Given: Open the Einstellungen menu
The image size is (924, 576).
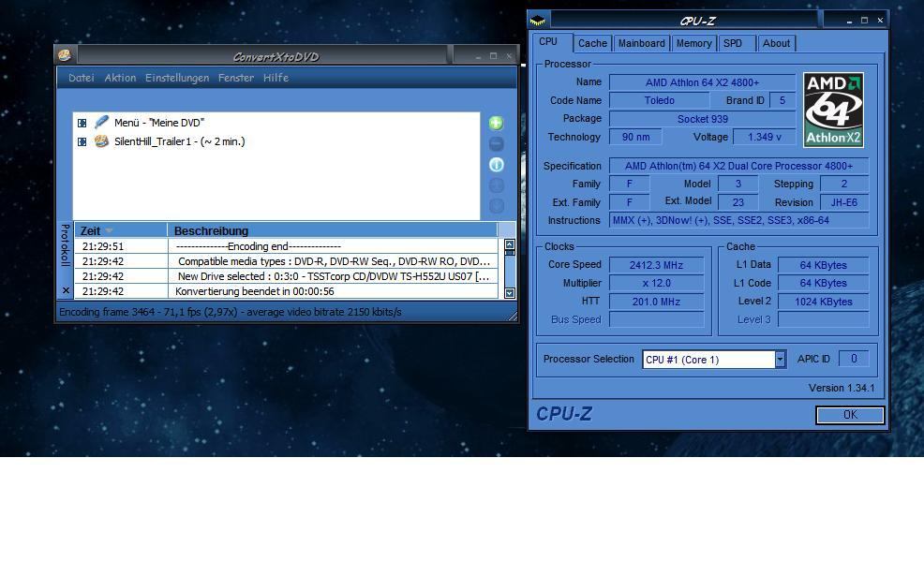Looking at the screenshot, I should [x=177, y=78].
